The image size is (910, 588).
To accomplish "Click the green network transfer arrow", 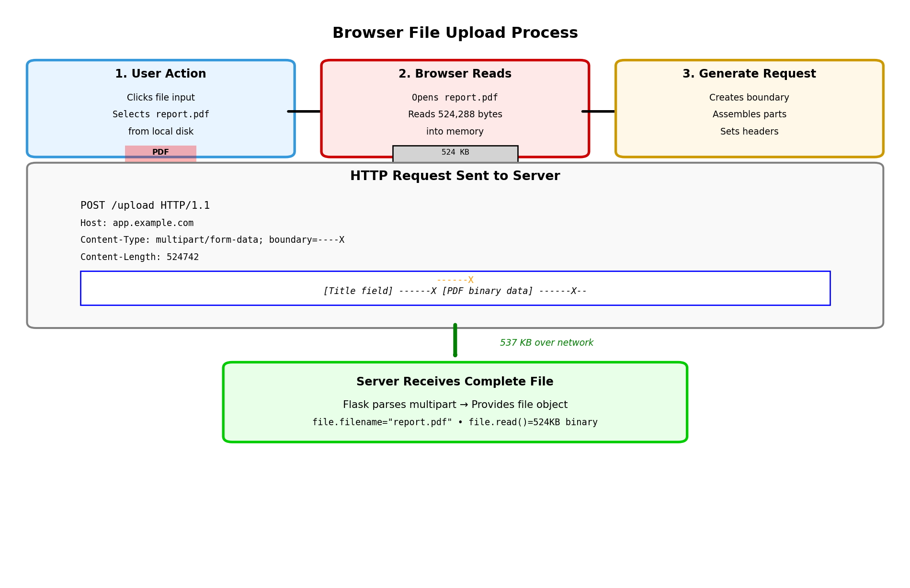I will (x=455, y=340).
